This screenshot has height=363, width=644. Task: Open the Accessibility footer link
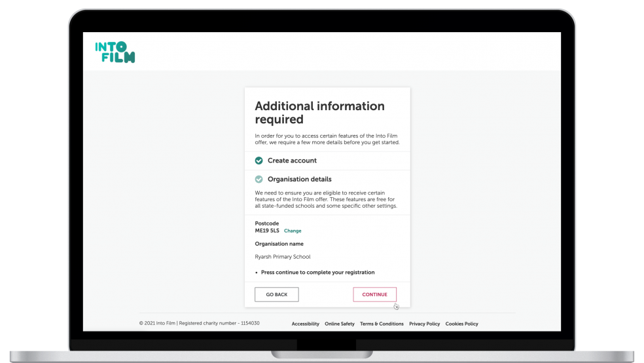[305, 324]
